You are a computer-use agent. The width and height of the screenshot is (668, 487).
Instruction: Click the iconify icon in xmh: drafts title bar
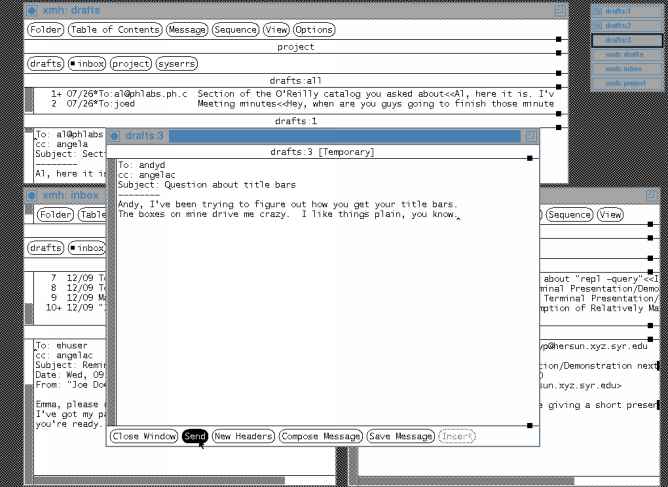pyautogui.click(x=32, y=10)
